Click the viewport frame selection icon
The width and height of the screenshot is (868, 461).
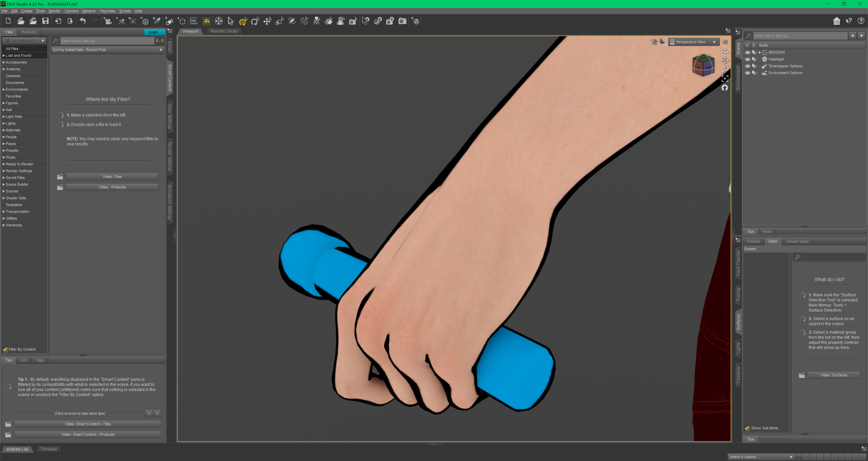(x=725, y=78)
